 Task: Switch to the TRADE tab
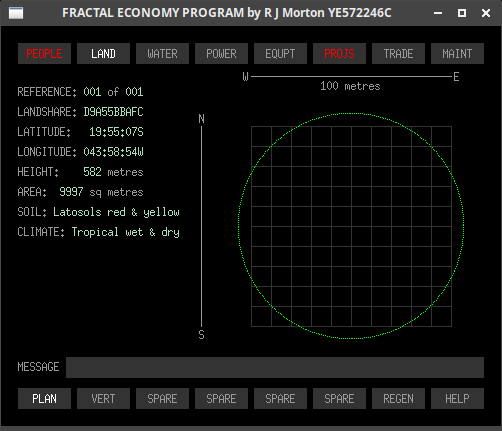click(398, 53)
